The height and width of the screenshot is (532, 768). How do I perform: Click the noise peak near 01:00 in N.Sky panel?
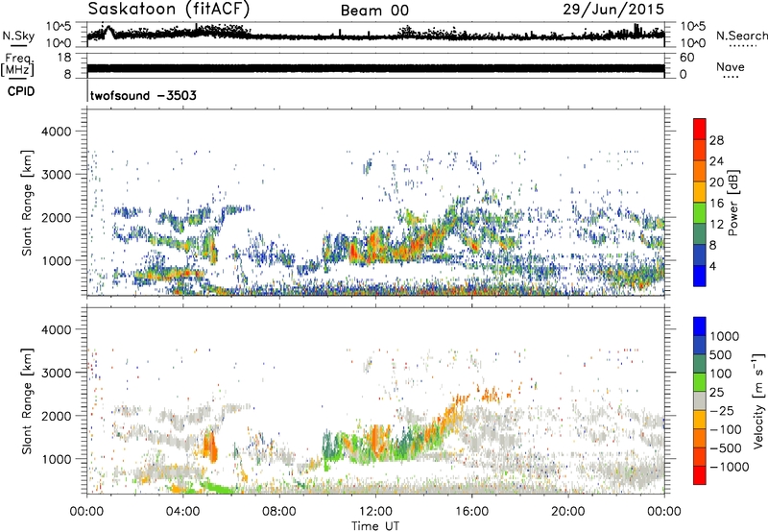[x=108, y=32]
